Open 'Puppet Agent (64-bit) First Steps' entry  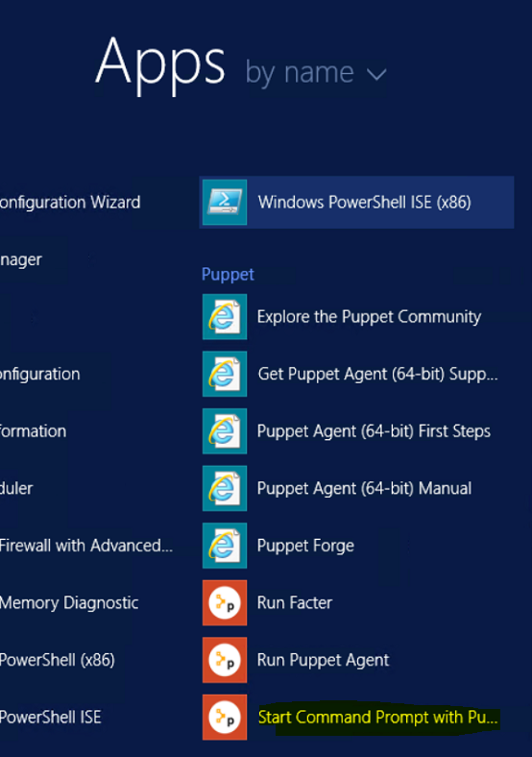point(374,431)
